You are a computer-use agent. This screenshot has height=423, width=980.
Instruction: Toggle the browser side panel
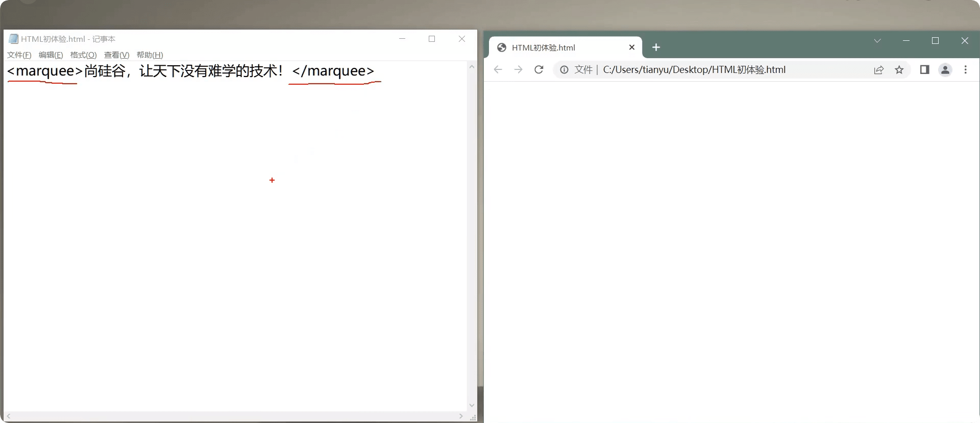[x=924, y=70]
